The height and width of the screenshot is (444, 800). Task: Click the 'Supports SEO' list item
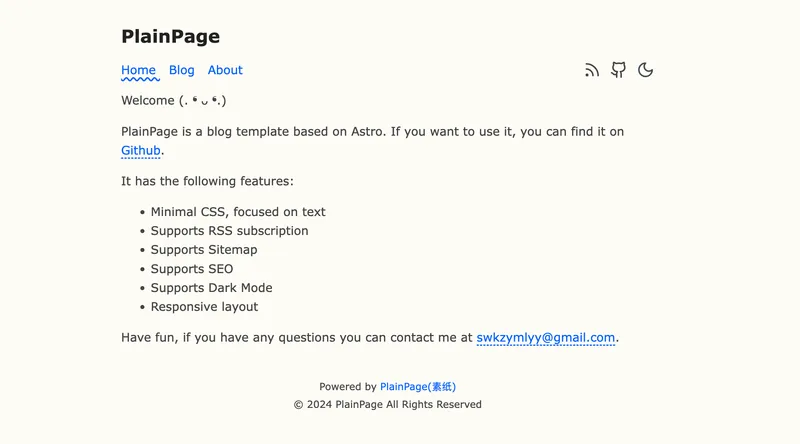tap(192, 269)
